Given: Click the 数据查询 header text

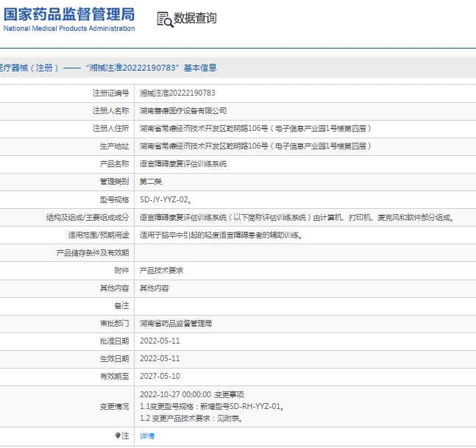Looking at the screenshot, I should pyautogui.click(x=195, y=18).
